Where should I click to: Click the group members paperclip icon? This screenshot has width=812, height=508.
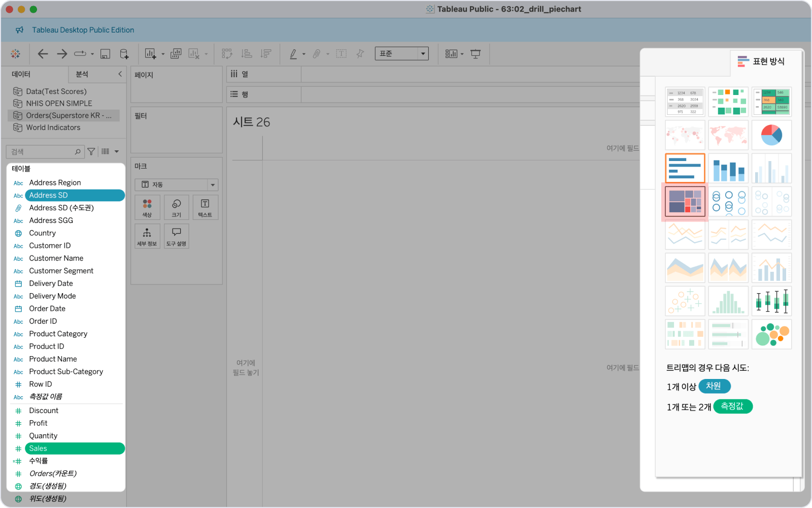[317, 54]
